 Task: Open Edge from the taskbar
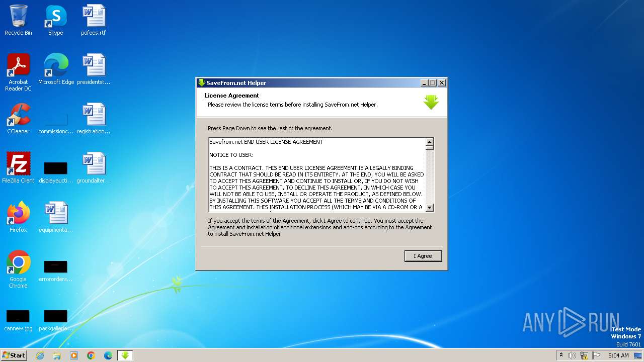tap(108, 355)
